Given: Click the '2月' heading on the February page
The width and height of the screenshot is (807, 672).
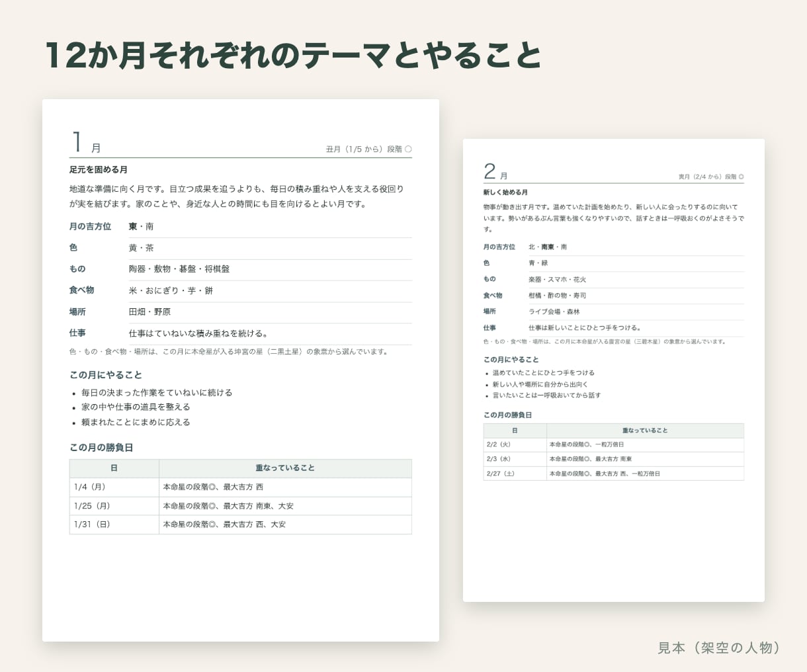Looking at the screenshot, I should [495, 172].
